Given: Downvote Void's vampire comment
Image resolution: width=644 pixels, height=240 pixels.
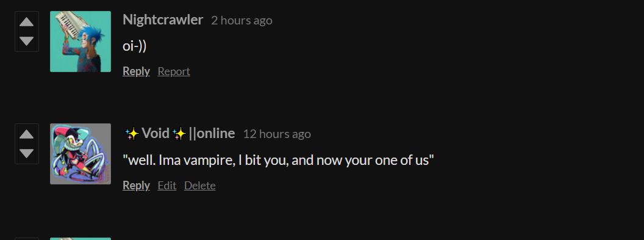Looking at the screenshot, I should click(x=27, y=153).
